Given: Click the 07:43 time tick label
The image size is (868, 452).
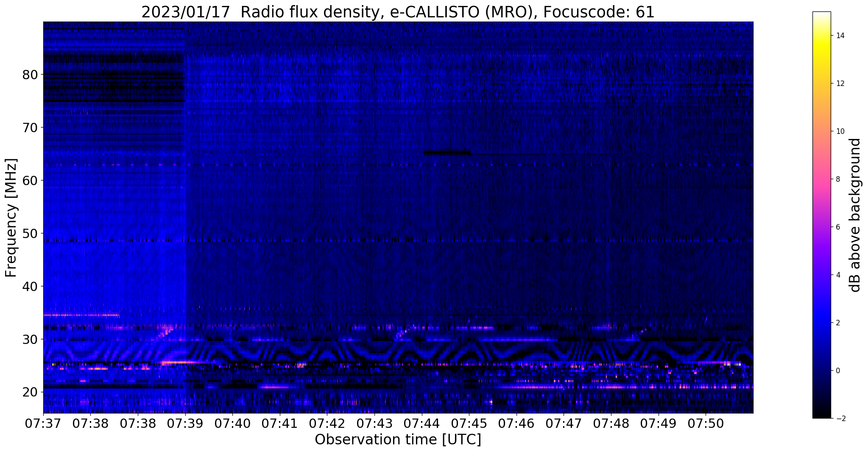Looking at the screenshot, I should coord(374,423).
